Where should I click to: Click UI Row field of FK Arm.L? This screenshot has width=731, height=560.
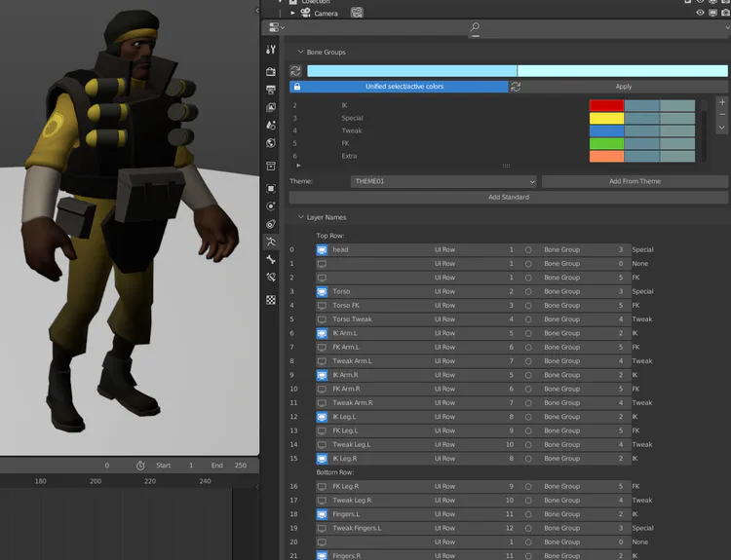(473, 347)
